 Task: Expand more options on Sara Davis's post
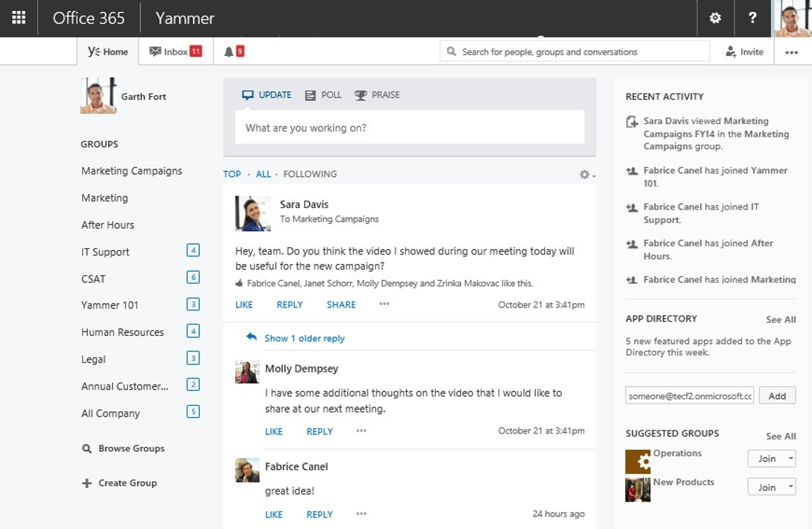tap(384, 304)
